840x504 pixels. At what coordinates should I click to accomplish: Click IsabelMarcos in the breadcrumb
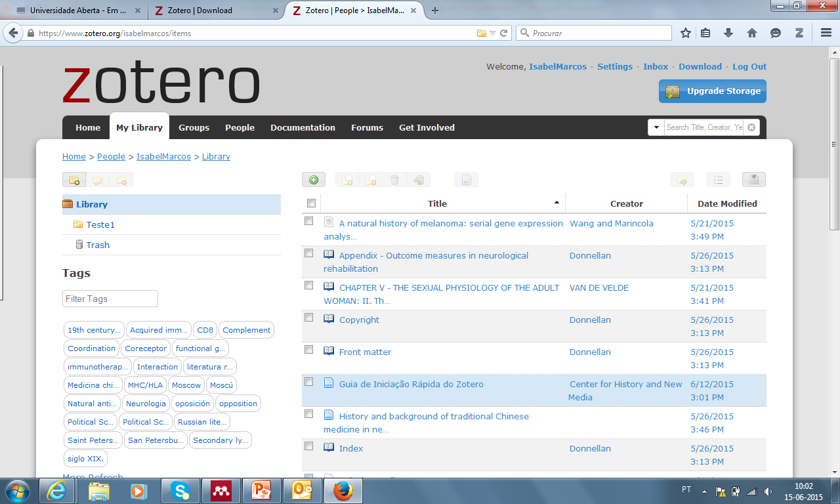click(x=163, y=156)
